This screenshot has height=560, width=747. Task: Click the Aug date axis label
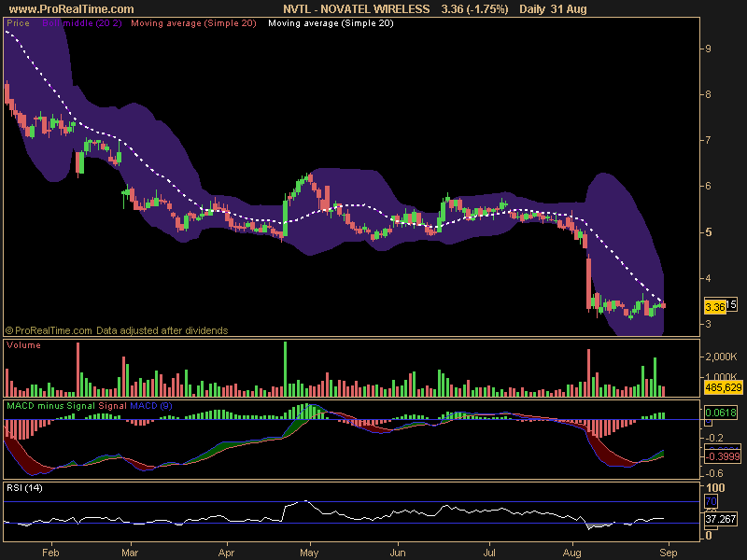(x=571, y=553)
